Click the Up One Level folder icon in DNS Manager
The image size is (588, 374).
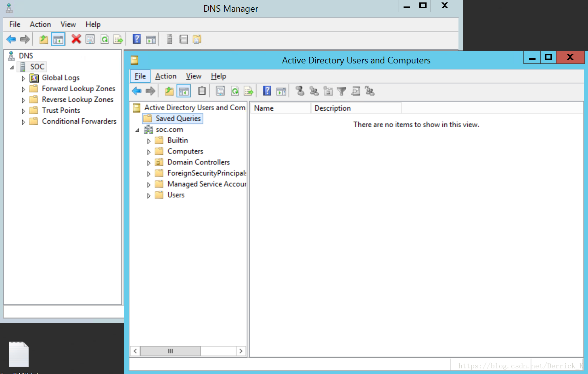(x=44, y=39)
